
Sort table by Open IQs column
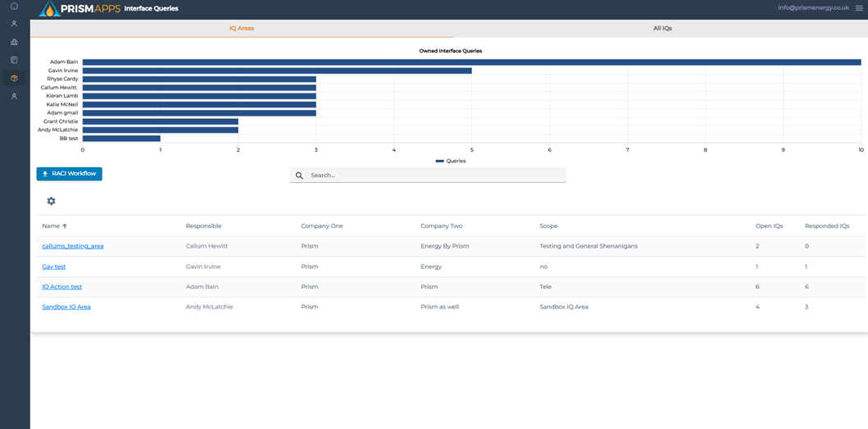pos(769,226)
